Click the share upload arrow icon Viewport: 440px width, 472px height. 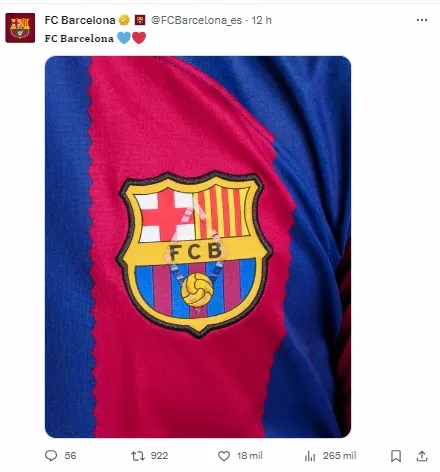click(x=422, y=456)
